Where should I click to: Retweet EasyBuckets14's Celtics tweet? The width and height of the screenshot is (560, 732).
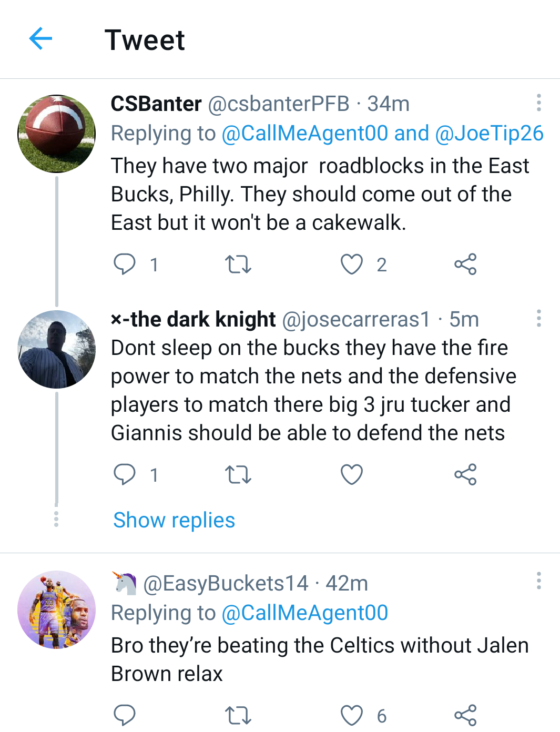(x=238, y=715)
